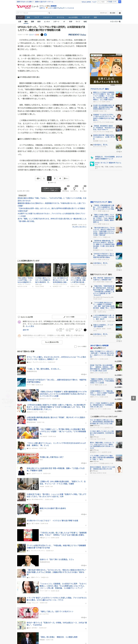138x644 pixels.
Task: Toggle コメント非表示 checkbox
Action: 75,346
